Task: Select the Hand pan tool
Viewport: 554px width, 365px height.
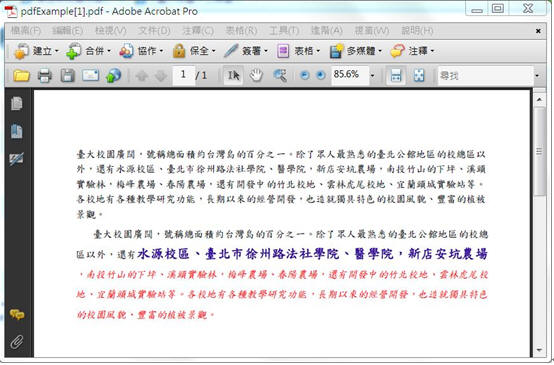Action: click(256, 75)
